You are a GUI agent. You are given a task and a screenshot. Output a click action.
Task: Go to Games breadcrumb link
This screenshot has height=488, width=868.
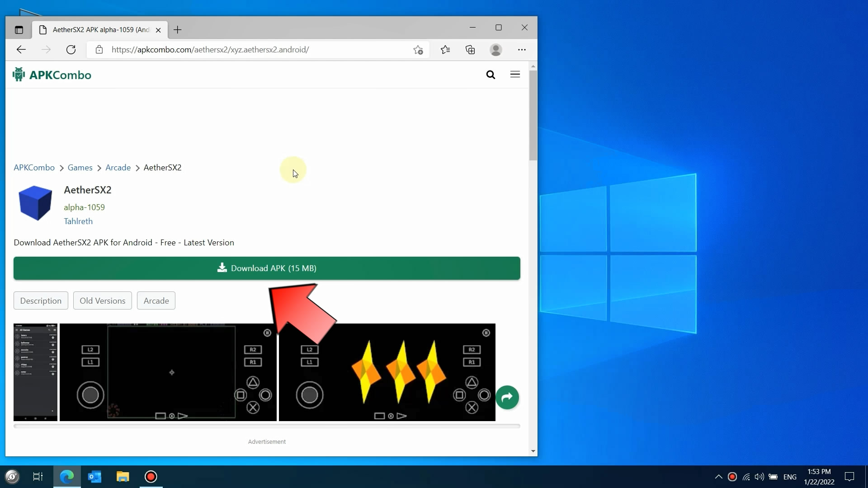pos(80,168)
